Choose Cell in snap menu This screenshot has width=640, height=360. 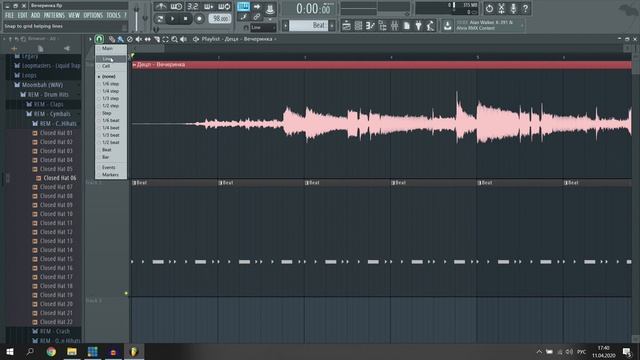tap(106, 66)
